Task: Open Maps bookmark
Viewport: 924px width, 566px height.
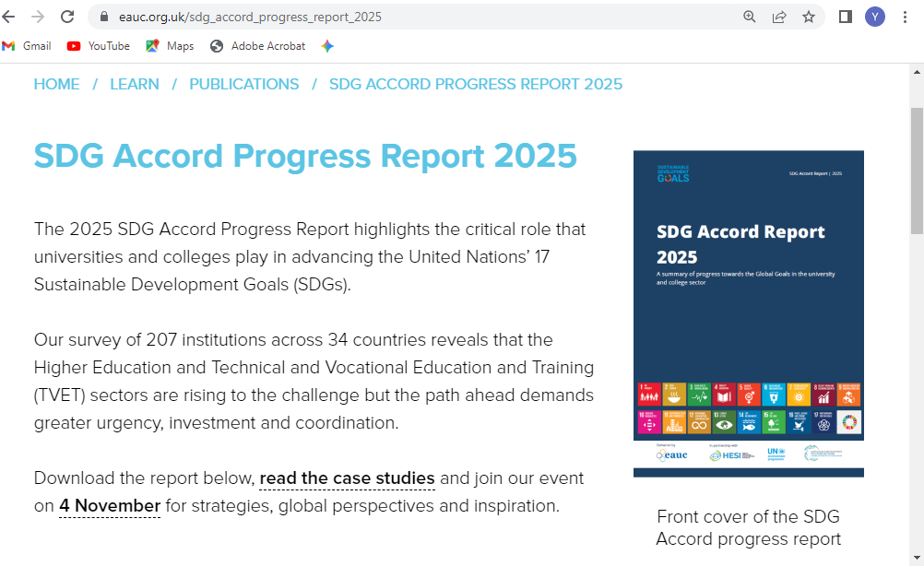Action: (170, 46)
